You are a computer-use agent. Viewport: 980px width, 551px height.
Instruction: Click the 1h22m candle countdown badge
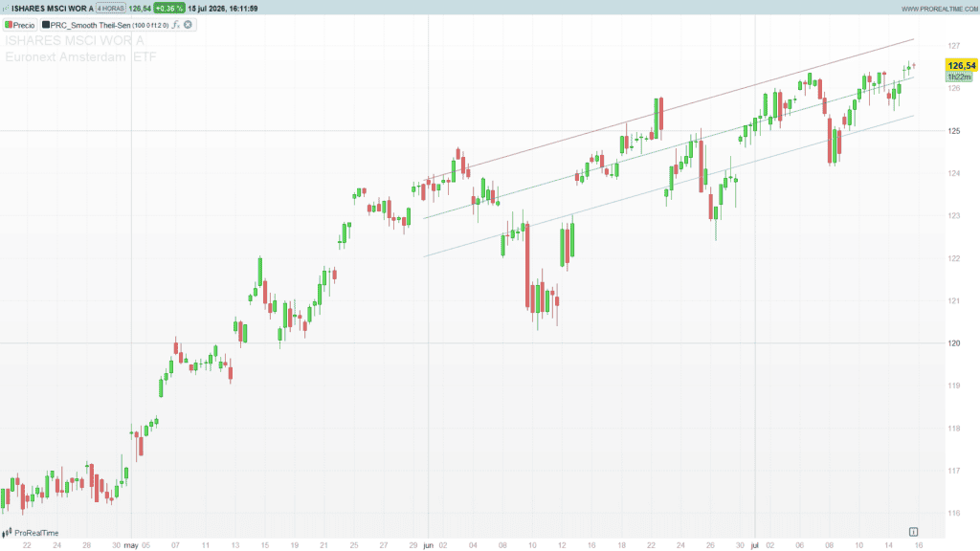coord(959,77)
